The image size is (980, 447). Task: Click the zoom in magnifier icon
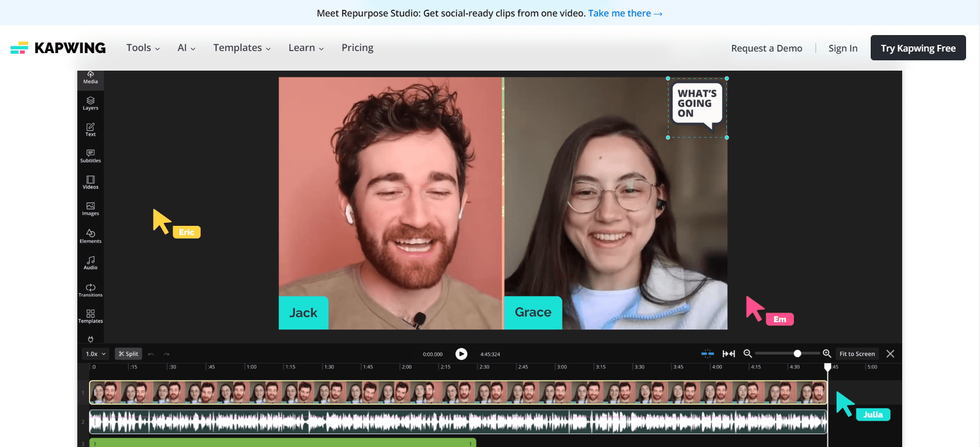pos(827,354)
